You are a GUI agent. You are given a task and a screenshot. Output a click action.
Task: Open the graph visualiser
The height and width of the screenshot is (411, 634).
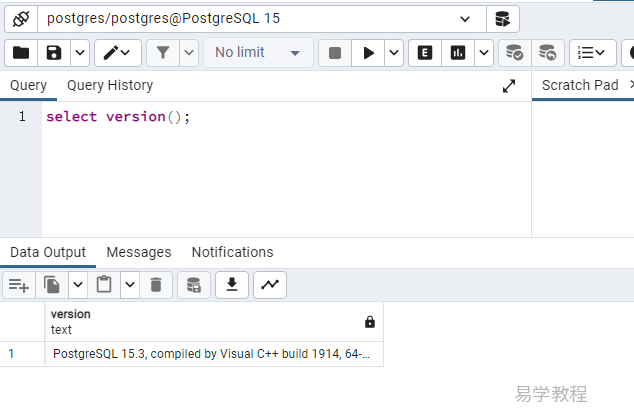click(270, 285)
